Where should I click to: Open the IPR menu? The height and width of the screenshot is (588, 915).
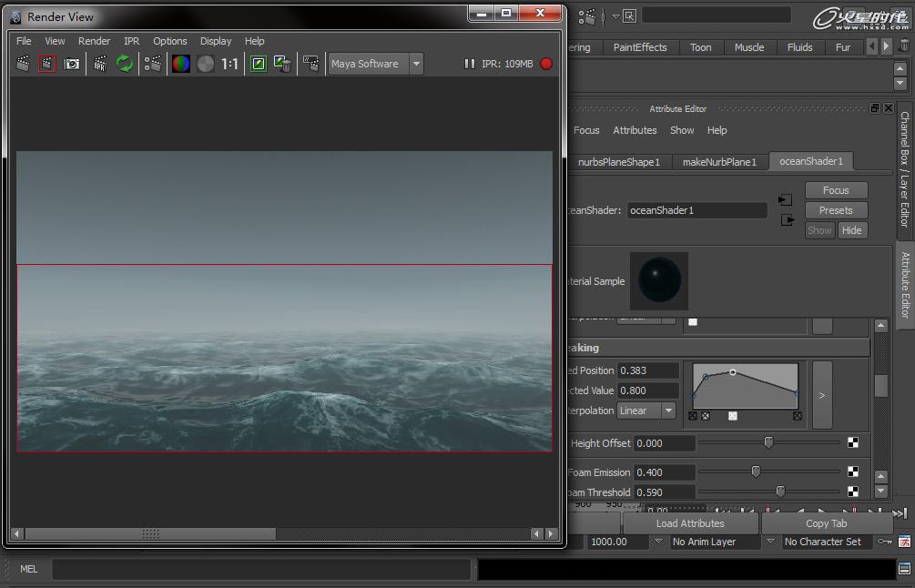[x=132, y=41]
